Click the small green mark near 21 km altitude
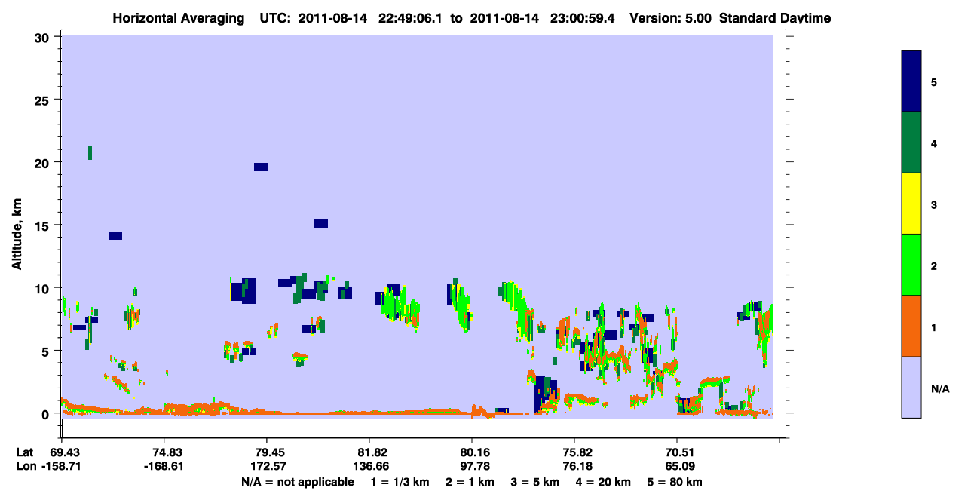Image resolution: width=980 pixels, height=503 pixels. (90, 152)
